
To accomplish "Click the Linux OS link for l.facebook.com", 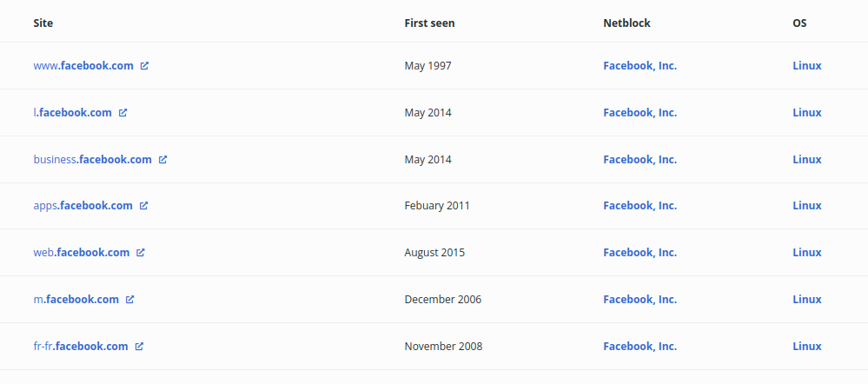I will (x=806, y=113).
